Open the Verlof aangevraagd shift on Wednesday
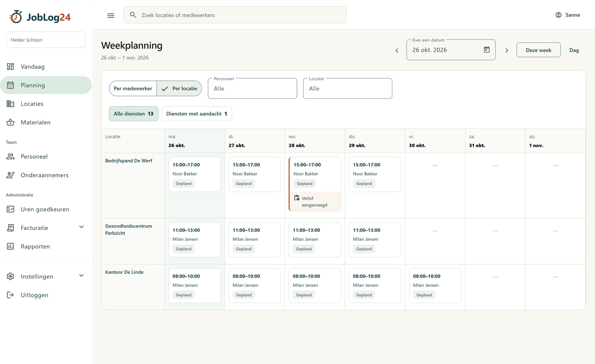 [315, 184]
